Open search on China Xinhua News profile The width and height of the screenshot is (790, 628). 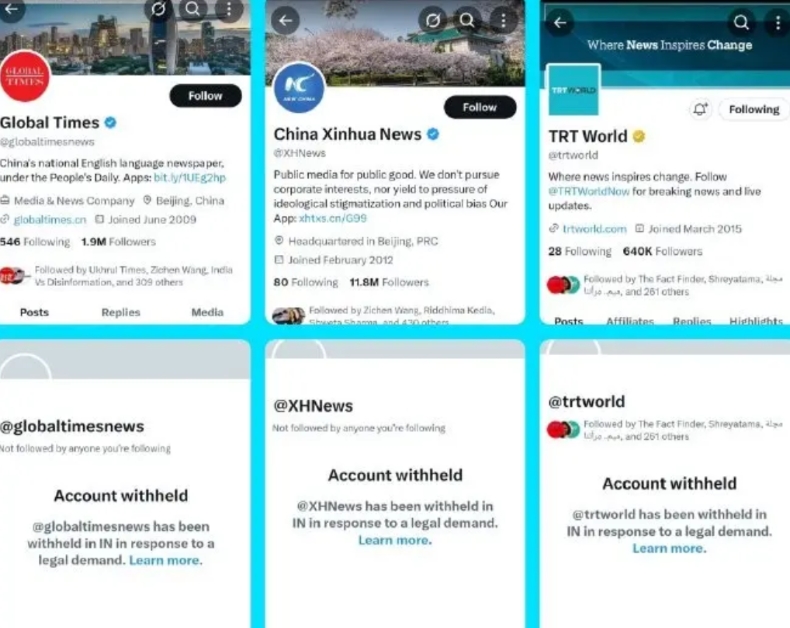pyautogui.click(x=467, y=21)
